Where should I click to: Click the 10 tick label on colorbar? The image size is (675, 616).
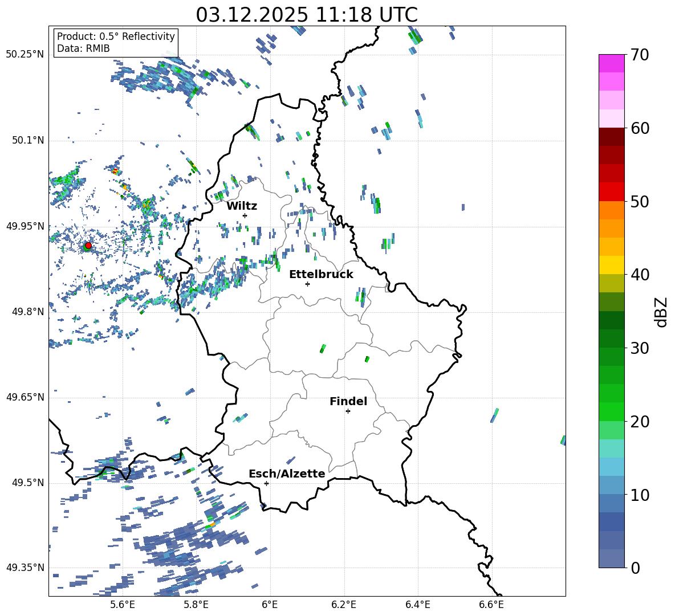click(x=640, y=495)
